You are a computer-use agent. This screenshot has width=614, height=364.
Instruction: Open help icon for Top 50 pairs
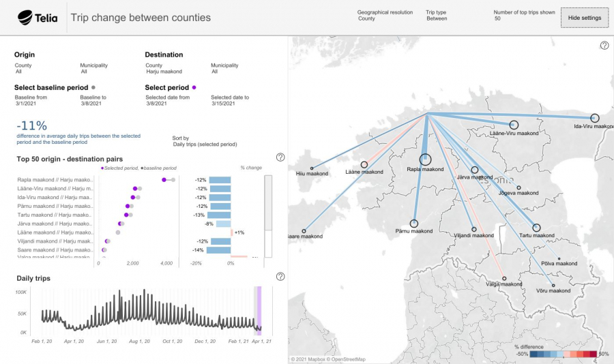280,157
